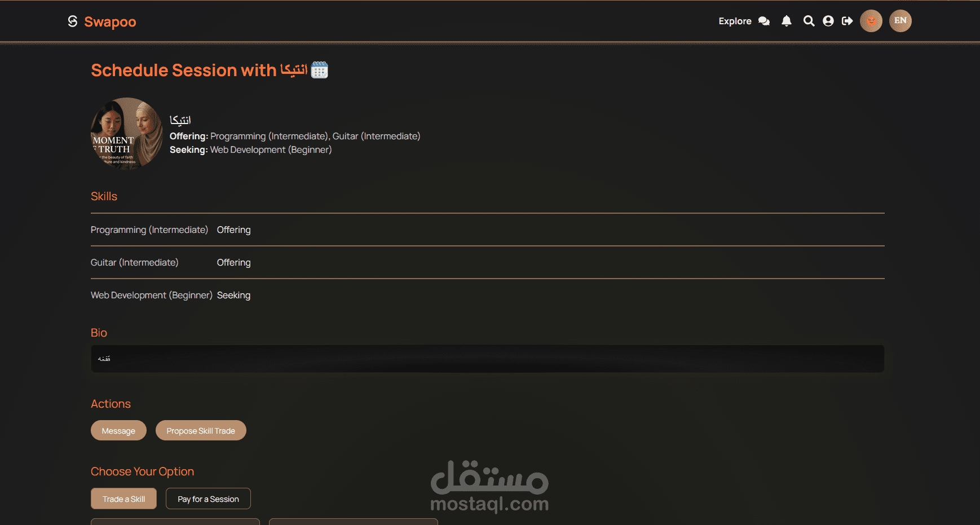
Task: Click the search magnifier icon
Action: coord(809,21)
